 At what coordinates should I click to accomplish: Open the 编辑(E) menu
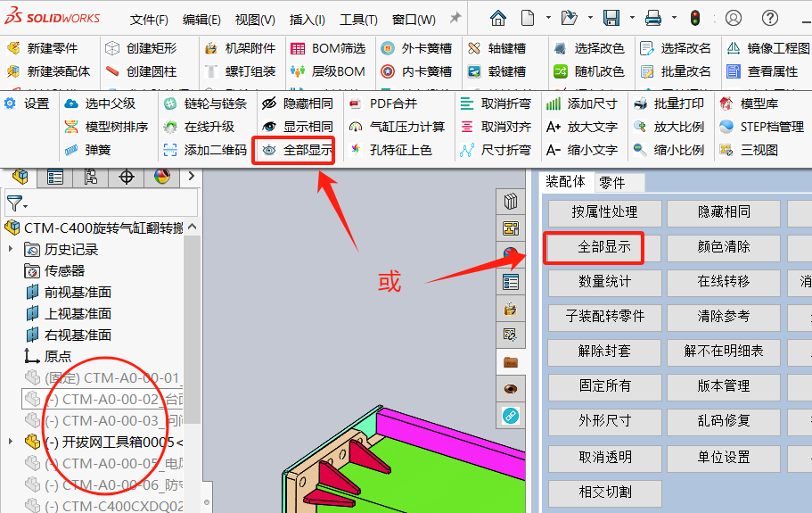click(x=202, y=20)
